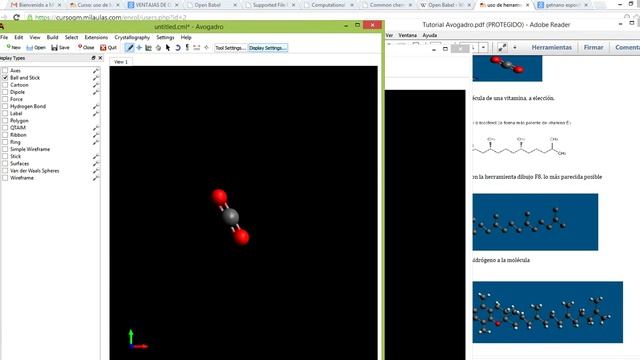Open settings wrench for Ball and Stick
Viewport: 640px width, 360px height.
pos(96,78)
